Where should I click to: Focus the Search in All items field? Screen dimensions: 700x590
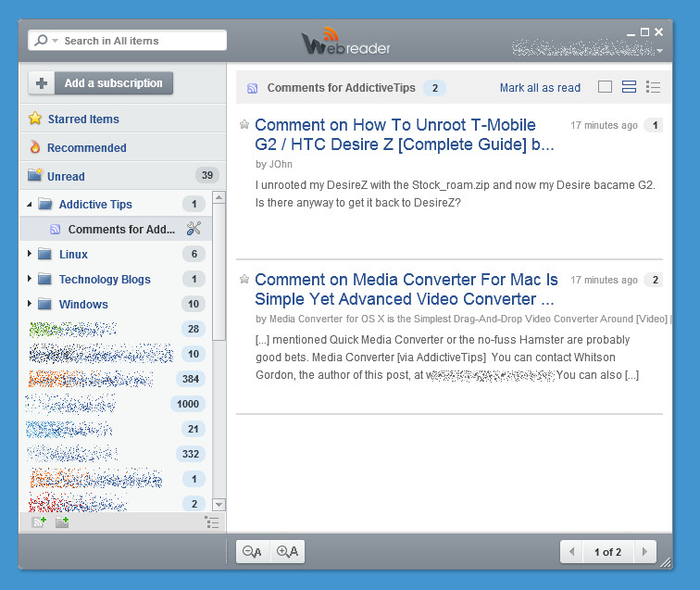[x=127, y=41]
